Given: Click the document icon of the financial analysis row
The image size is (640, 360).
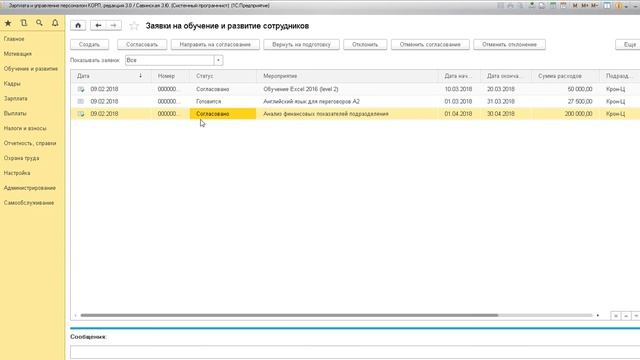Looking at the screenshot, I should pyautogui.click(x=81, y=114).
